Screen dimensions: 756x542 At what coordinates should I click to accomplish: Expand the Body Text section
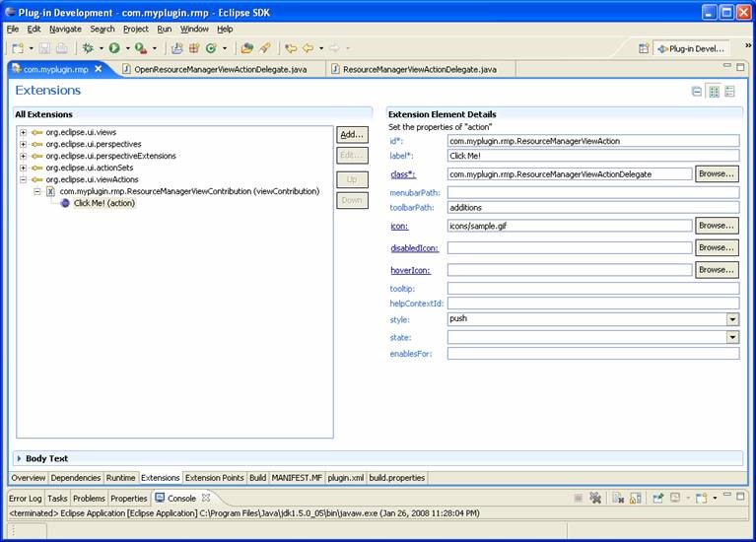[19, 458]
